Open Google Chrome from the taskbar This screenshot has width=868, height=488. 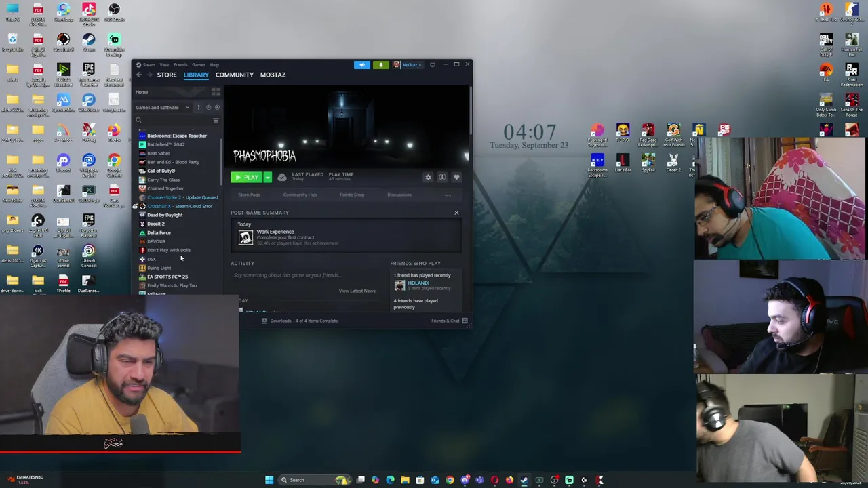450,480
